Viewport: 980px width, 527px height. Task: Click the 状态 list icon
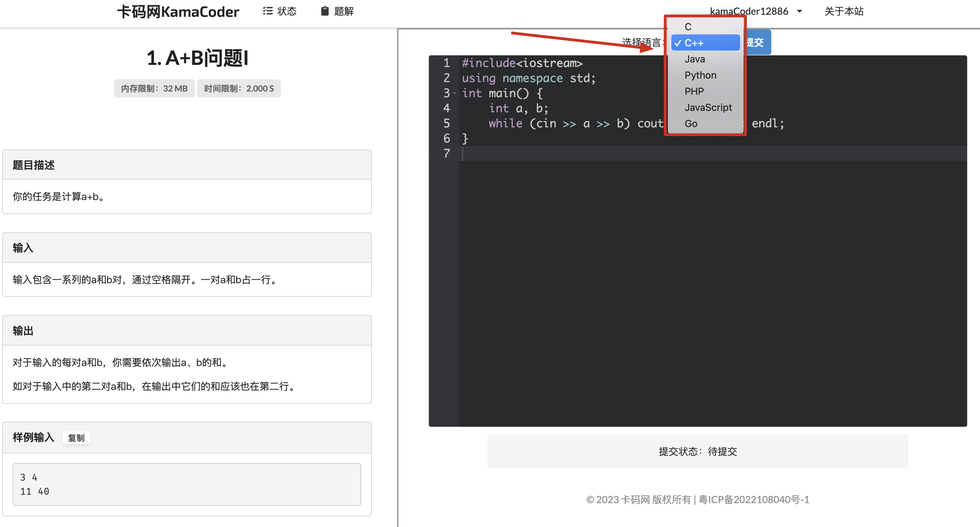pos(267,11)
